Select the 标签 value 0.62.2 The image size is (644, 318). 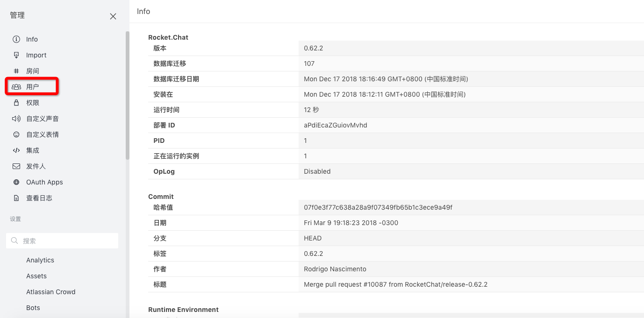click(314, 254)
